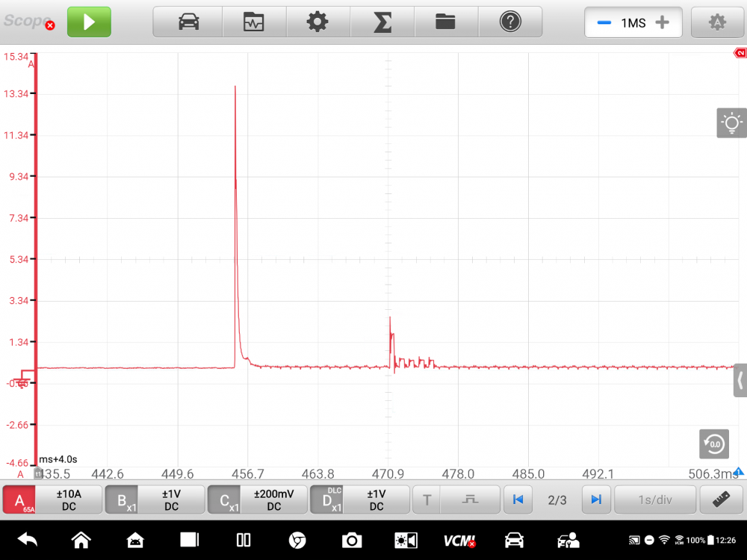
Task: Open the help question mark
Action: (510, 22)
